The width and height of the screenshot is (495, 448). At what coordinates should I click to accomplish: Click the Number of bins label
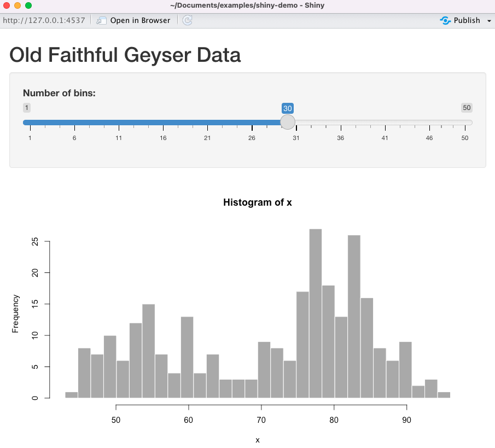59,93
